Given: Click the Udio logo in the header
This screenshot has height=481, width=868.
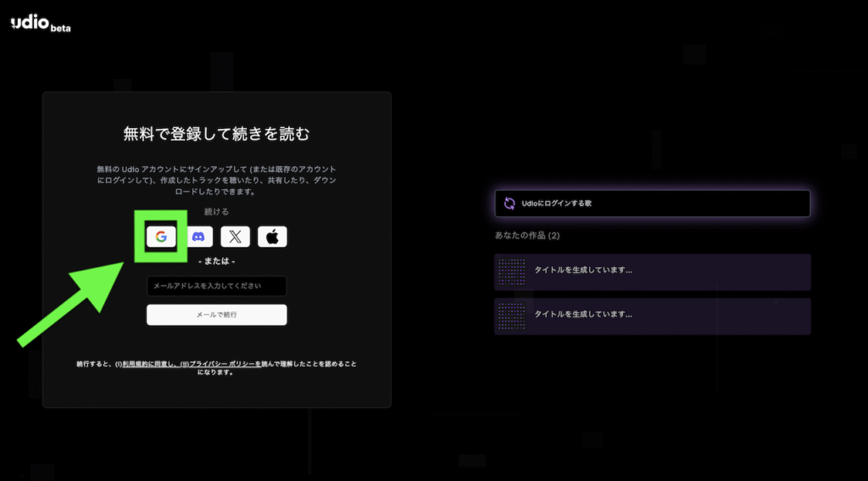Looking at the screenshot, I should 29,25.
